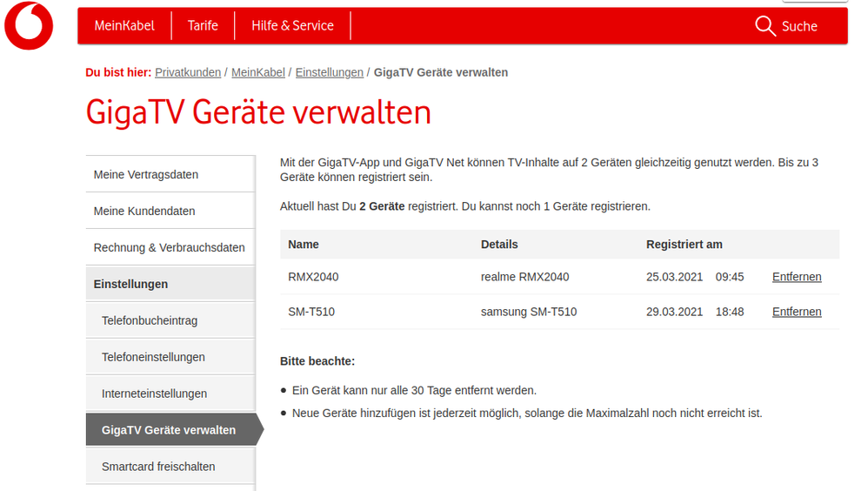Screen dimensions: 868x491
Task: Open Meine Kundendaten in sidebar
Action: [x=170, y=212]
